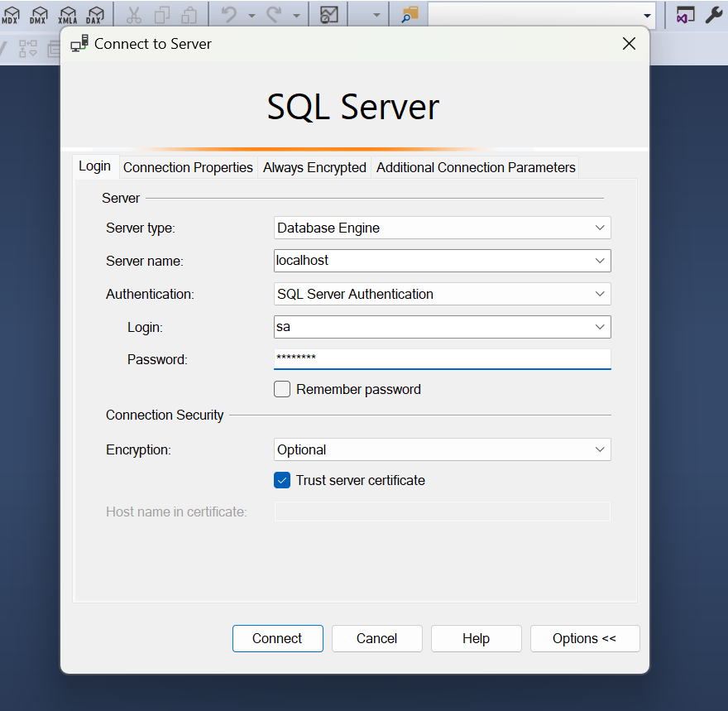The width and height of the screenshot is (728, 711).
Task: Click the Paste icon in toolbar
Action: pos(189,15)
